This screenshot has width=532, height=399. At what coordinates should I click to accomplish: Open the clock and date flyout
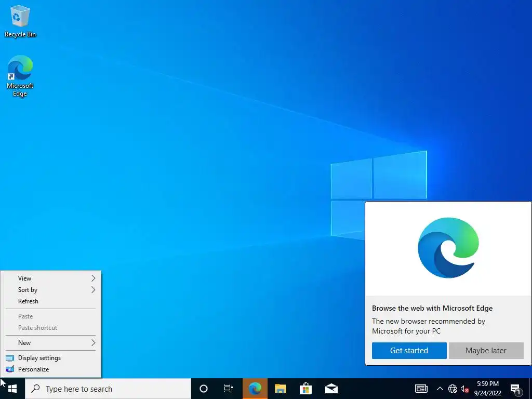tap(488, 389)
